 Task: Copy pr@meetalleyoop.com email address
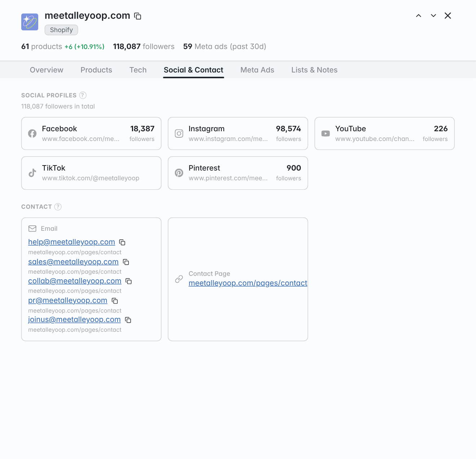point(115,301)
